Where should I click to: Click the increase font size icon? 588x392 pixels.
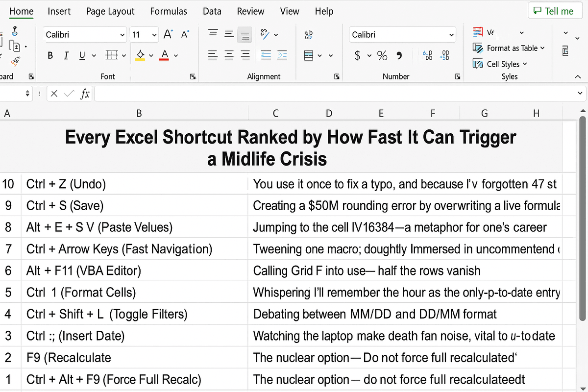(168, 34)
